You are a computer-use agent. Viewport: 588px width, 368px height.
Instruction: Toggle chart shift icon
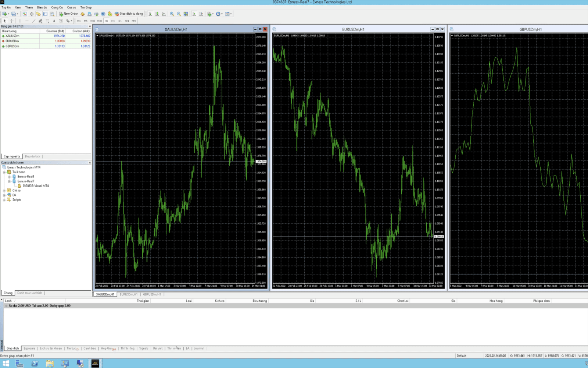pyautogui.click(x=201, y=14)
